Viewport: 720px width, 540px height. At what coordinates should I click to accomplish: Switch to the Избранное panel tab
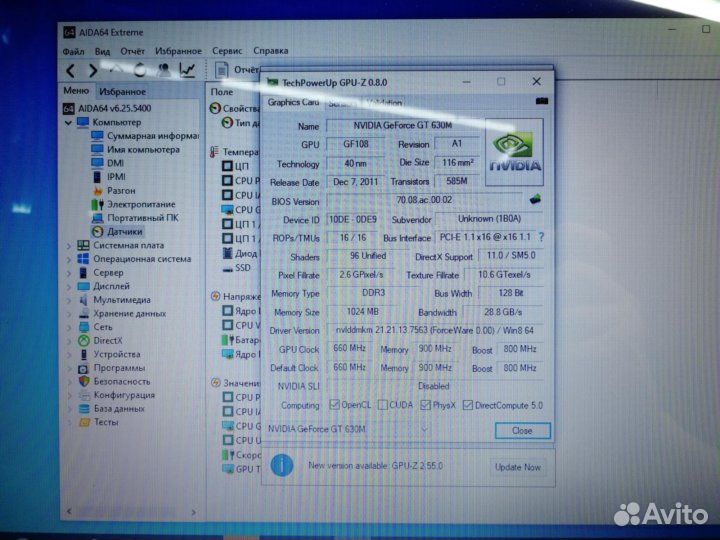[123, 92]
